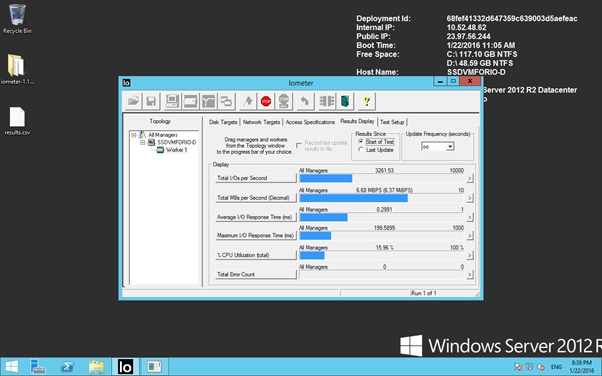Save the test configuration with floppy icon

151,101
